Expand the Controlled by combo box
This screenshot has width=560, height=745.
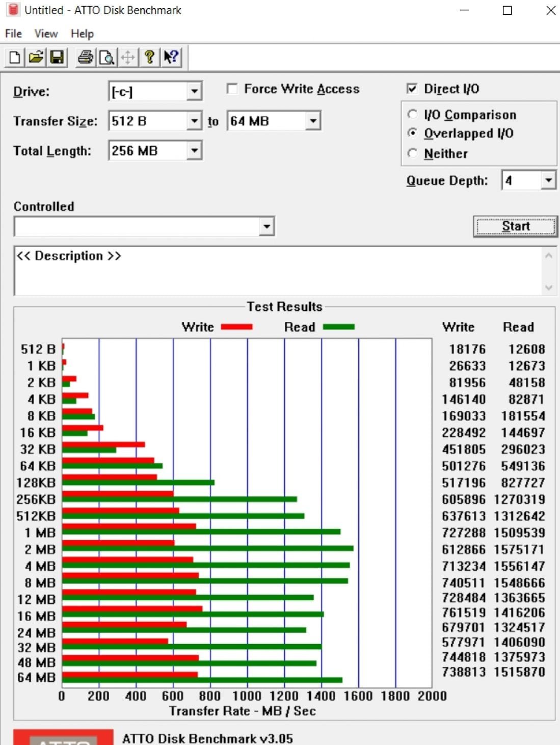point(266,226)
